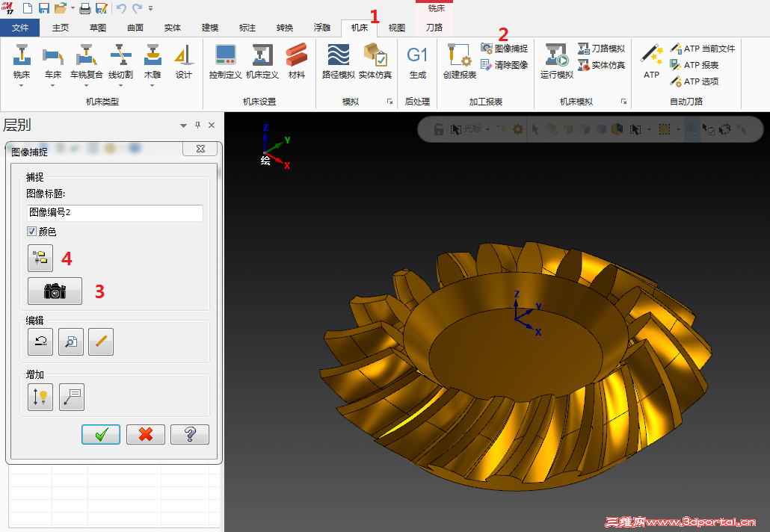Confirm with the green checkmark button
The height and width of the screenshot is (532, 770).
101,434
